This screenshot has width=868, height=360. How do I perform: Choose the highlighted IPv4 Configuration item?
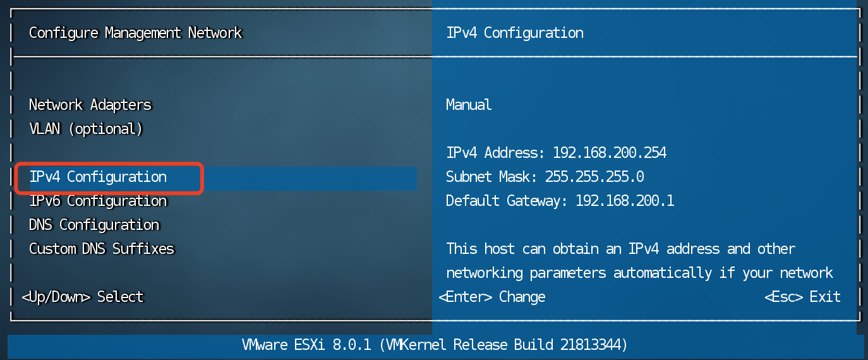point(98,177)
